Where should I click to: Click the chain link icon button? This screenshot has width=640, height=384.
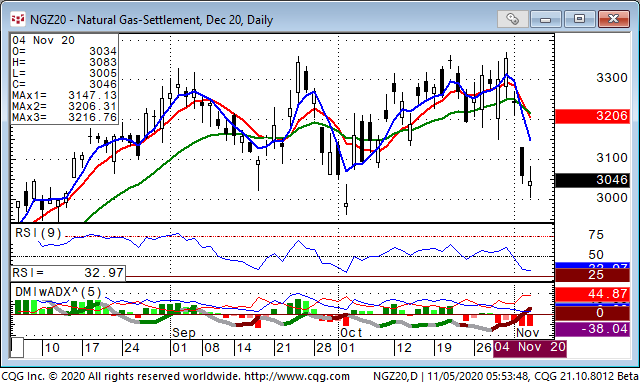coord(512,19)
